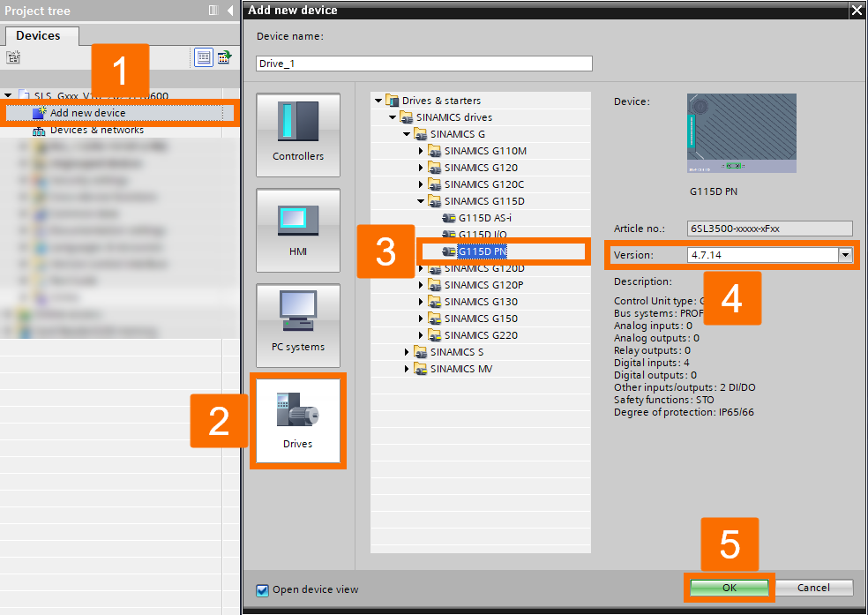Click the G115D PN device preview image
This screenshot has height=615, width=868.
[742, 133]
